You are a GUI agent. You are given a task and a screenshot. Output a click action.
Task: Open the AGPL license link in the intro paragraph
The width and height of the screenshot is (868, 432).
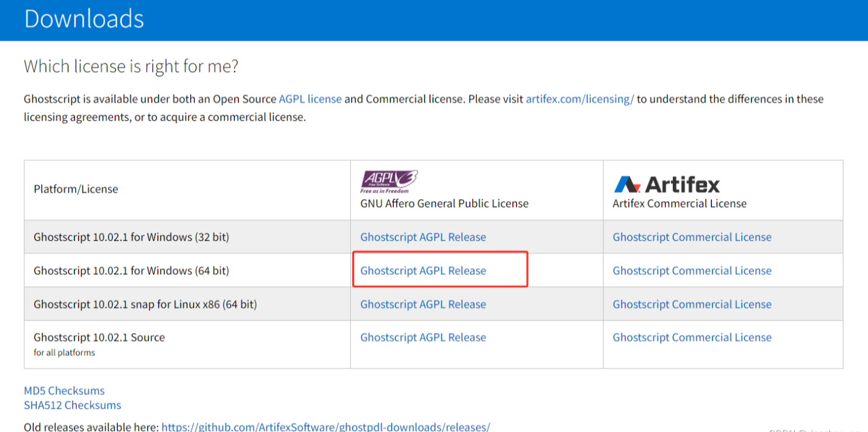(310, 99)
